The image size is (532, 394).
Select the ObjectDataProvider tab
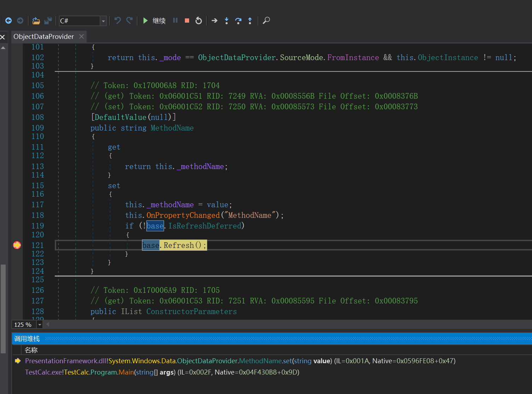[x=43, y=37]
